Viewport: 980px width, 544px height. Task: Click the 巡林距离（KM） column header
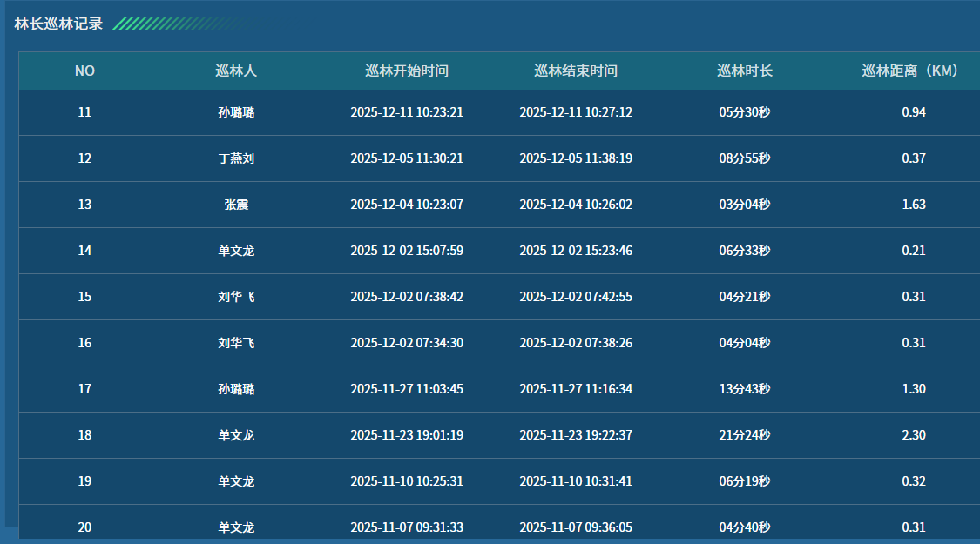[x=913, y=71]
